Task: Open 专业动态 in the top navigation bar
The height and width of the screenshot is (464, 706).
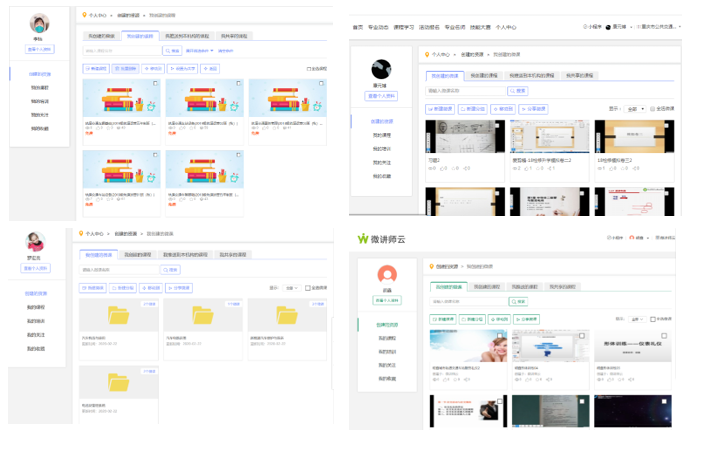Action: 378,27
